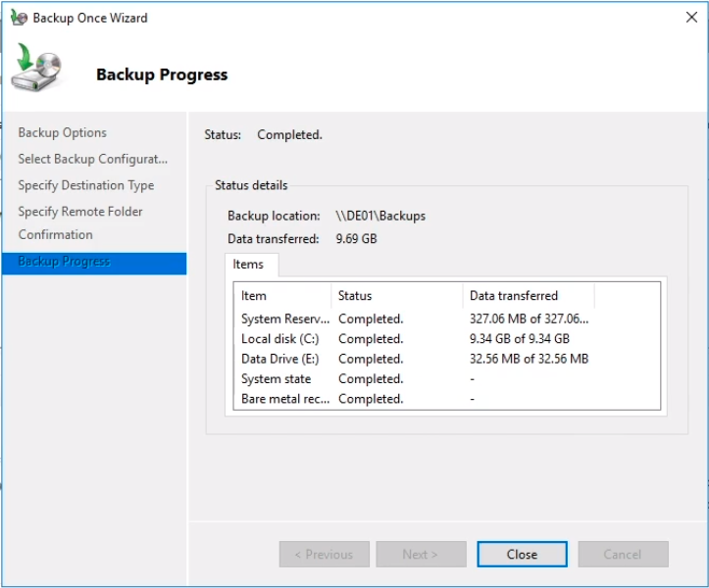
Task: Click the Data transferred column header
Action: click(529, 296)
